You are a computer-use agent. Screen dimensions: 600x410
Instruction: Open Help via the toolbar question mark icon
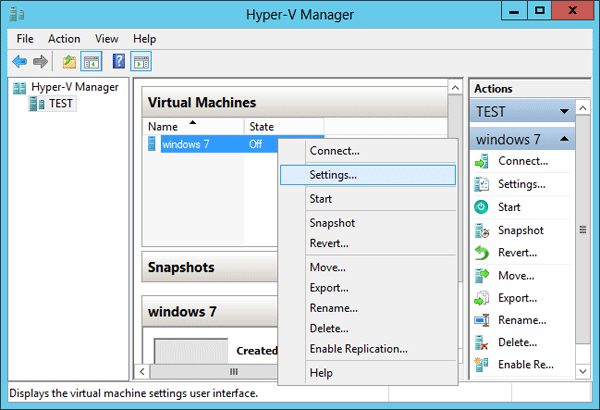(119, 62)
